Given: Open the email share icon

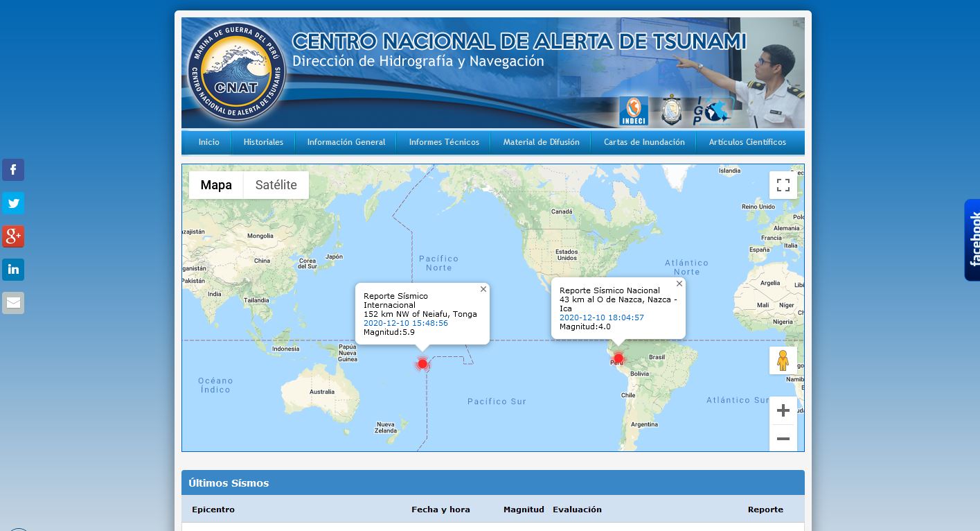Looking at the screenshot, I should tap(13, 303).
